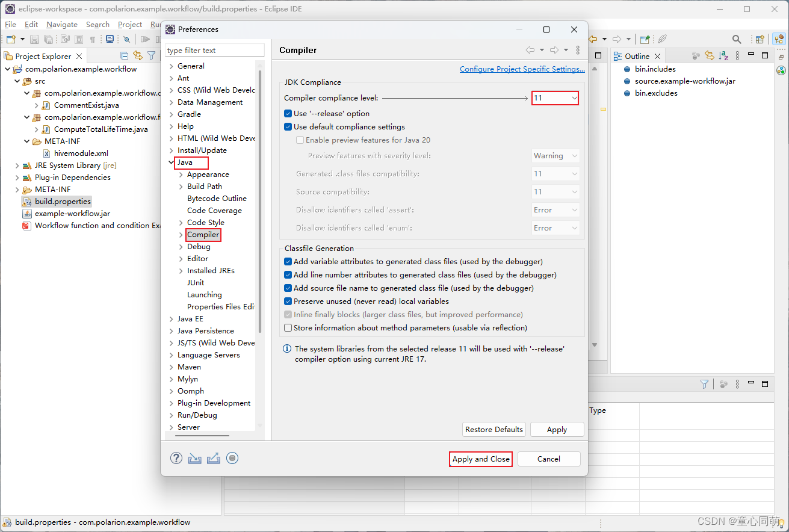Click the magnifier Search icon in main toolbar
Image resolution: width=789 pixels, height=532 pixels.
click(x=737, y=39)
